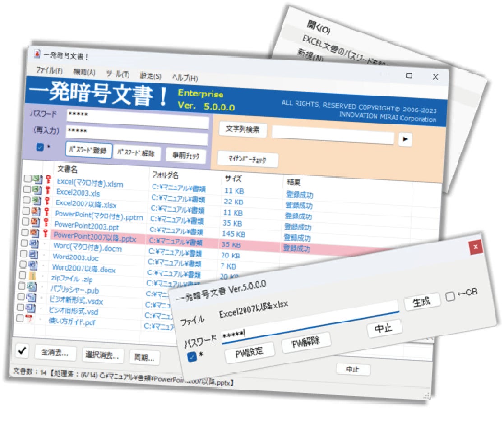Tick the checkbox for zipファイル.zip
The width and height of the screenshot is (504, 441).
(22, 275)
